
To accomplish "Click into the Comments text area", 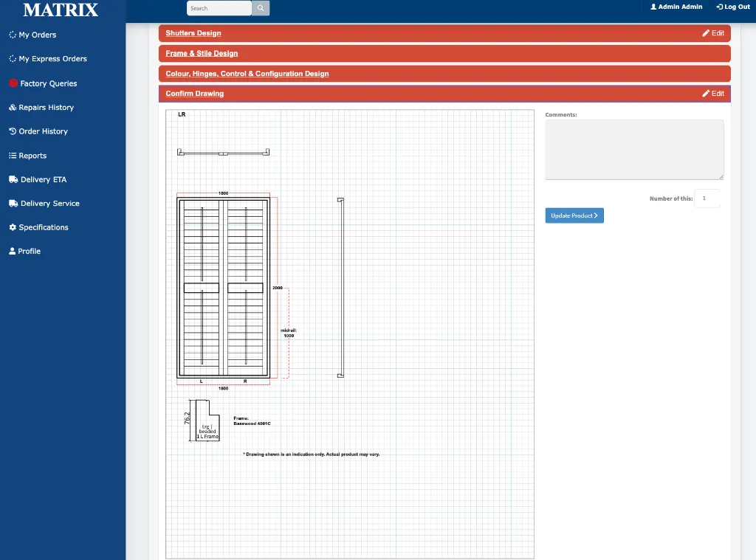I will point(634,150).
